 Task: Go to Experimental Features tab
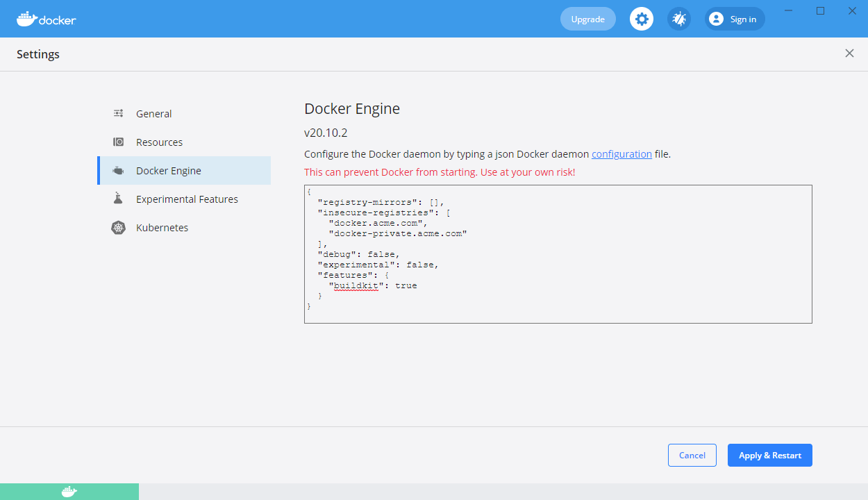click(x=184, y=199)
